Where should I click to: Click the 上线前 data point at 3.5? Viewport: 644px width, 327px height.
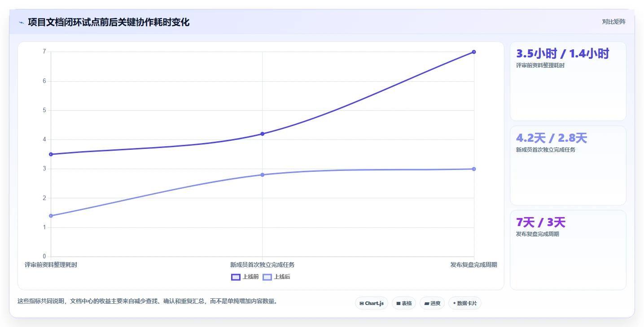(x=51, y=154)
